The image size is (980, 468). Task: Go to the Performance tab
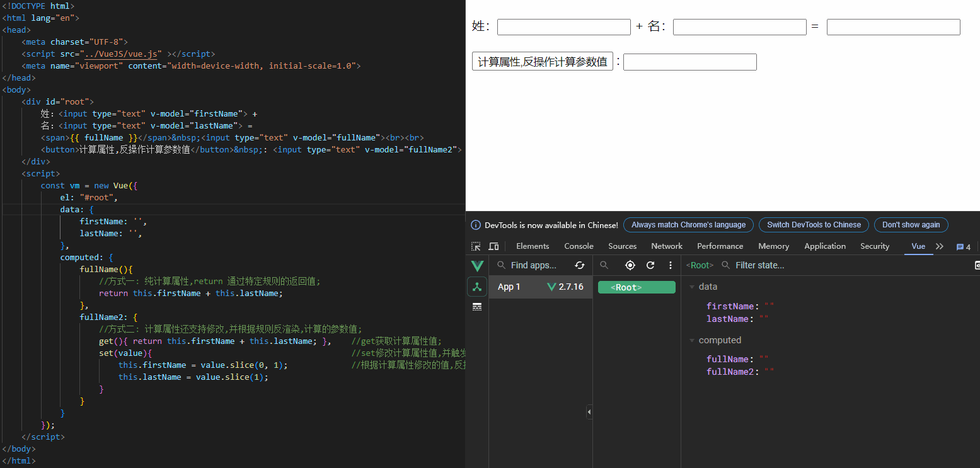tap(720, 246)
